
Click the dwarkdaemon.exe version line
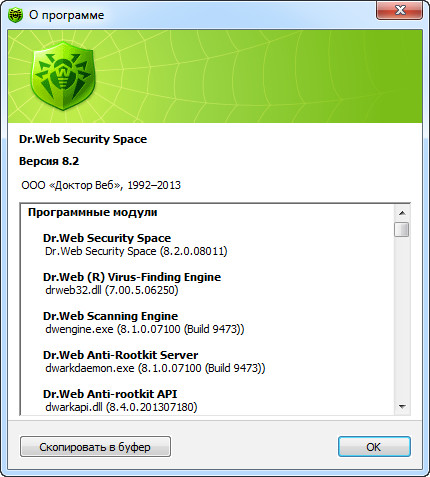coord(155,368)
